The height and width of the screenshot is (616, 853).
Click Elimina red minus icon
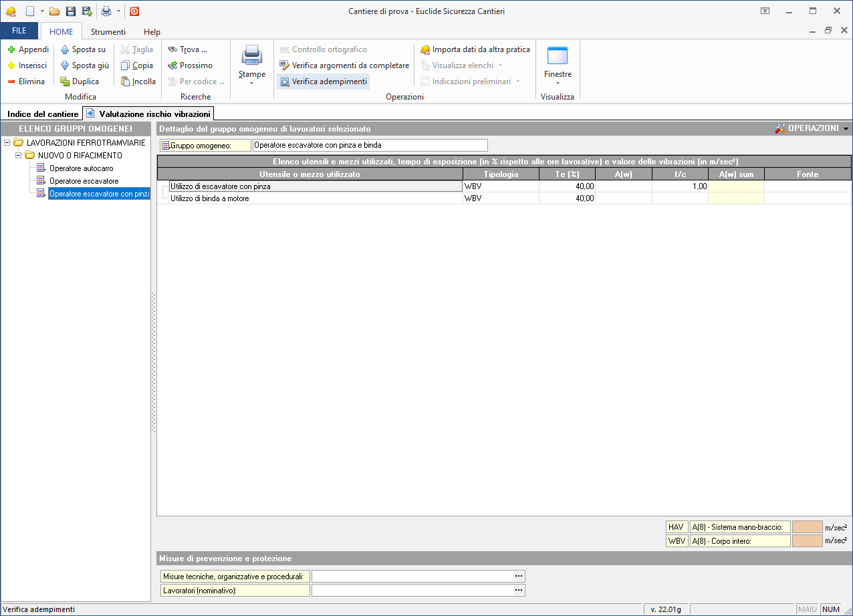pos(11,82)
